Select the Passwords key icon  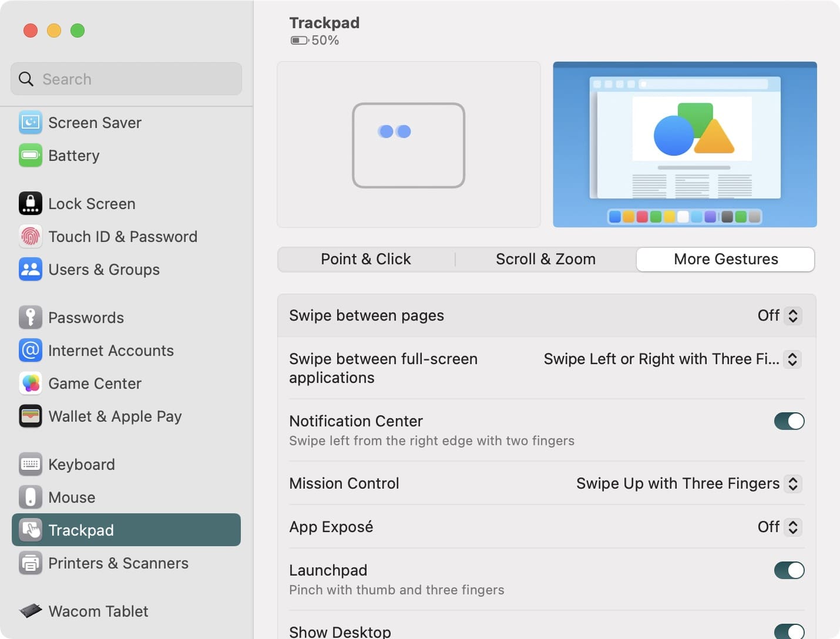[31, 317]
